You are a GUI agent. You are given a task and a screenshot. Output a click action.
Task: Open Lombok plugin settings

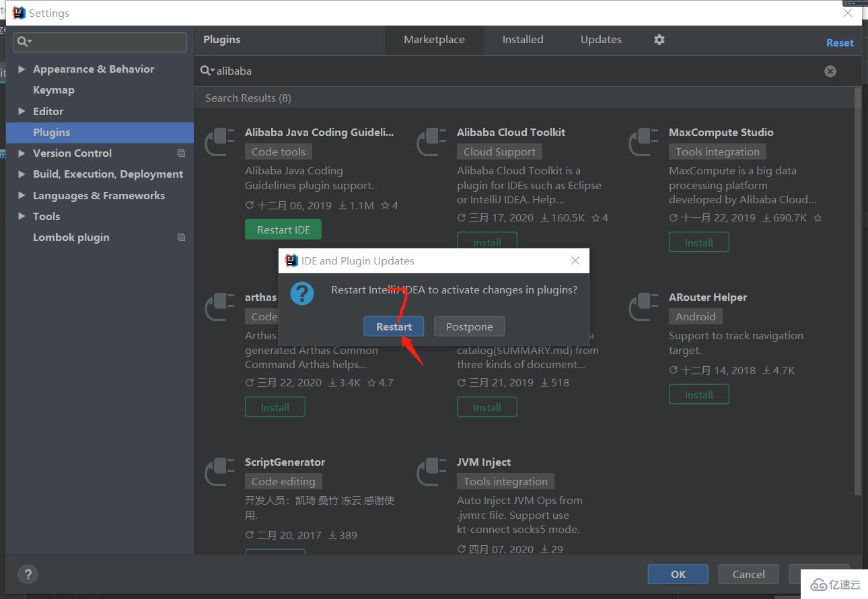coord(71,238)
